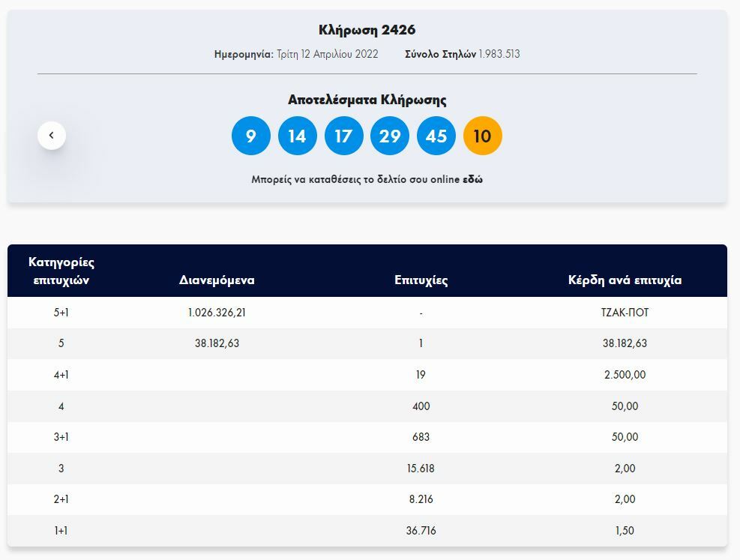
Task: Select the blue ball number 14
Action: [x=298, y=136]
